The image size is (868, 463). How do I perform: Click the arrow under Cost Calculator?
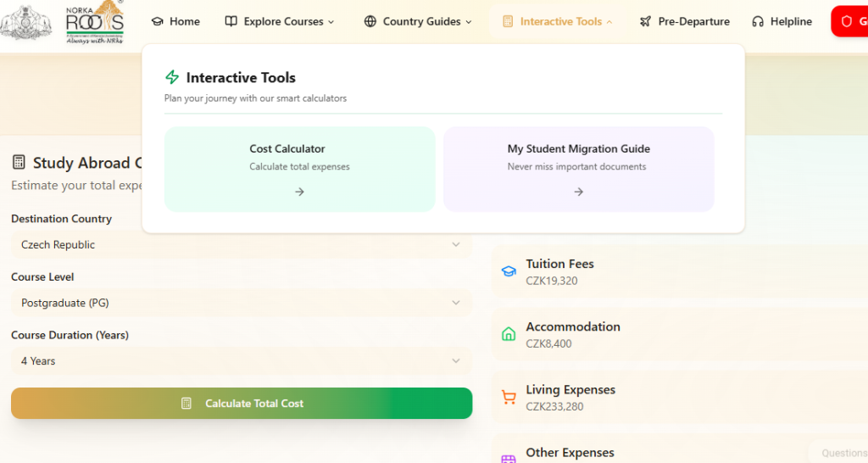[299, 192]
